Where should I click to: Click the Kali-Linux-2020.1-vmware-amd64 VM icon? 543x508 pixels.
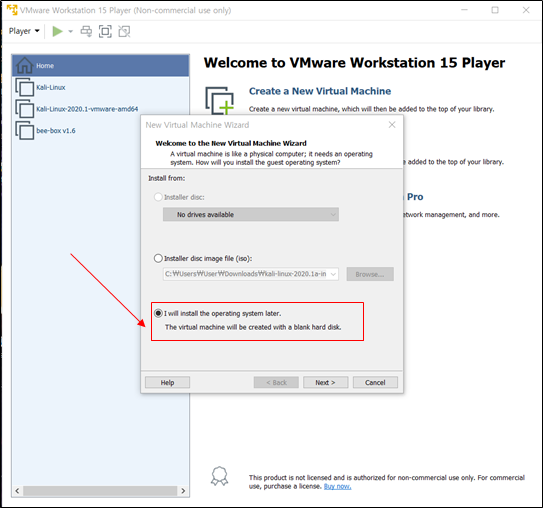tap(25, 109)
